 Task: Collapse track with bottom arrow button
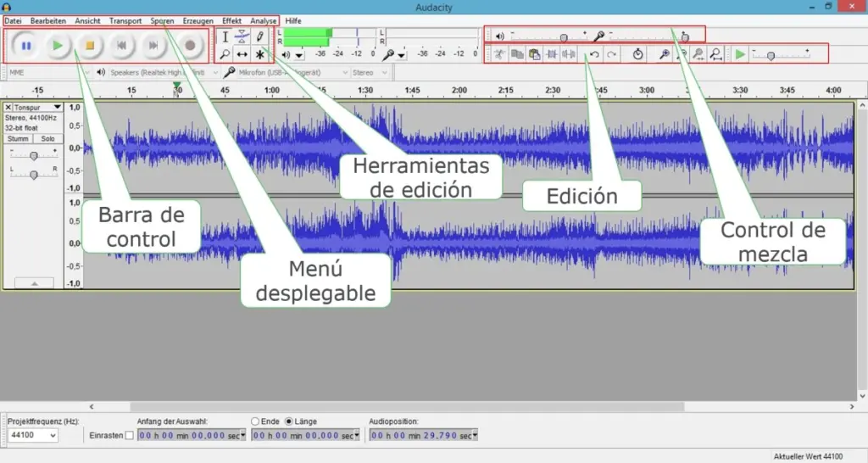point(34,283)
